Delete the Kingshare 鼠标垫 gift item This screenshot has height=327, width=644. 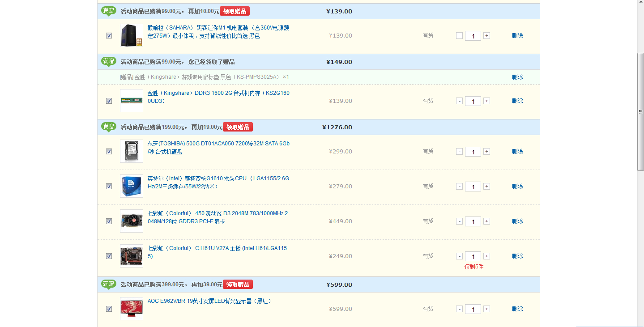click(x=517, y=77)
